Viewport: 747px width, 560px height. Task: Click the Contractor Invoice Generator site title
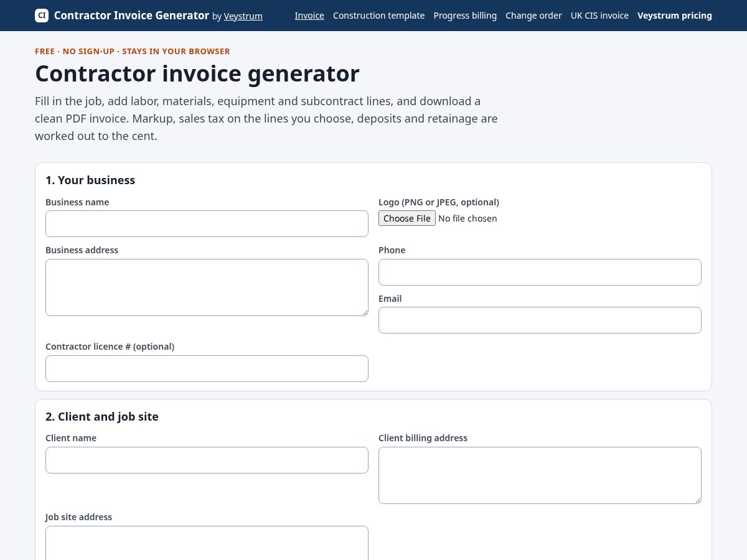pyautogui.click(x=131, y=16)
